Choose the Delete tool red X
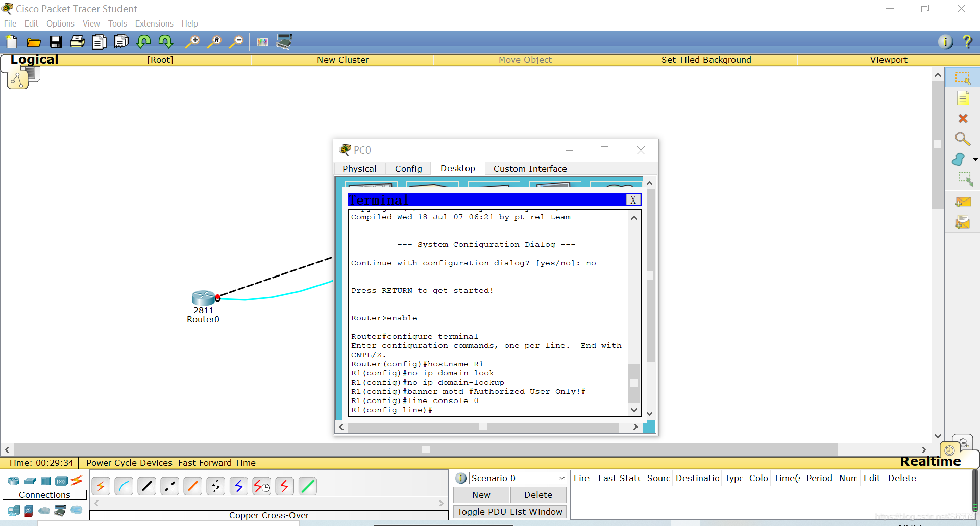The width and height of the screenshot is (980, 526). (x=963, y=119)
